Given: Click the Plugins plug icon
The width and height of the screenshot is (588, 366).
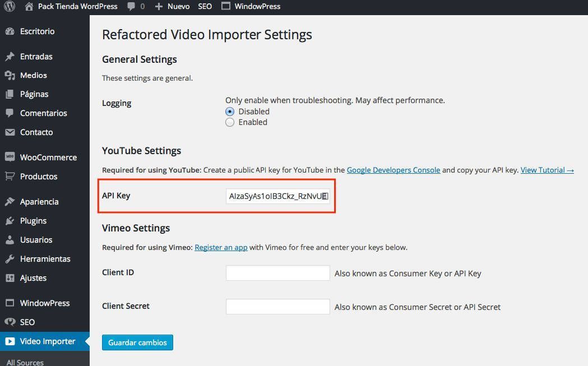Looking at the screenshot, I should (x=10, y=221).
